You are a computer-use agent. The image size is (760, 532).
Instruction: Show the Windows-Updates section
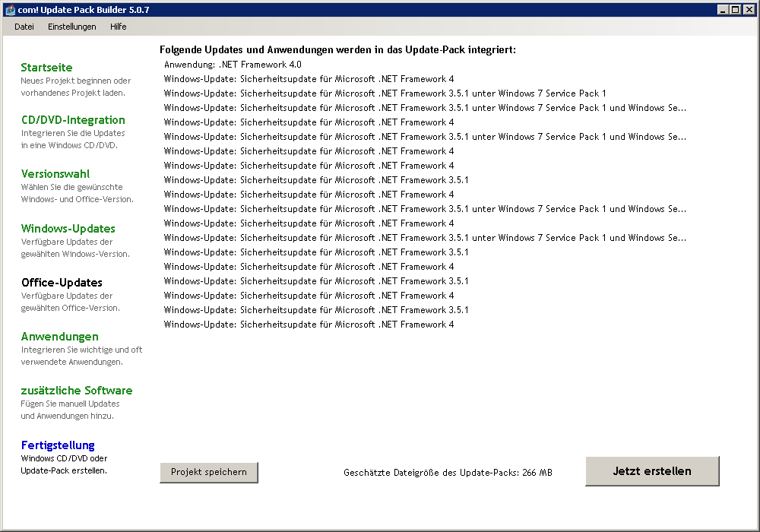[x=68, y=228]
